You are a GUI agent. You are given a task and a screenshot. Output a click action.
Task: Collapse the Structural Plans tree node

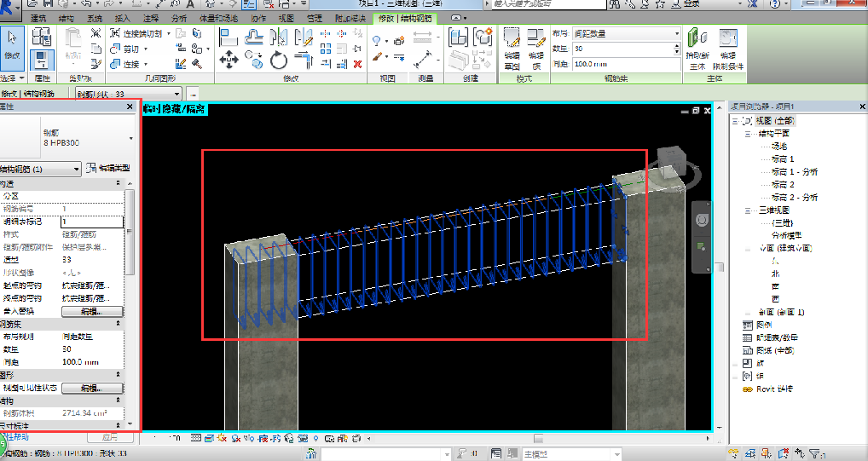point(748,134)
